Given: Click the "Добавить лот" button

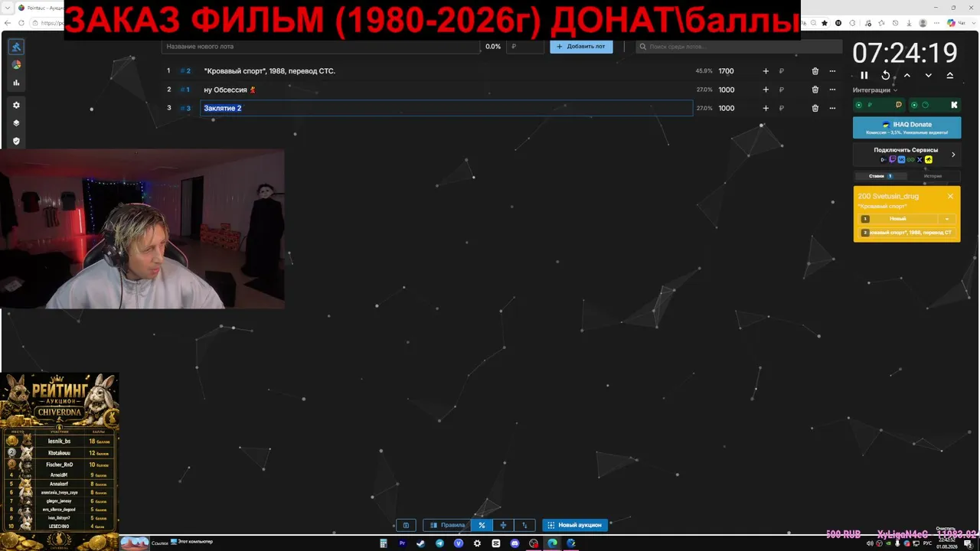Looking at the screenshot, I should coord(581,47).
